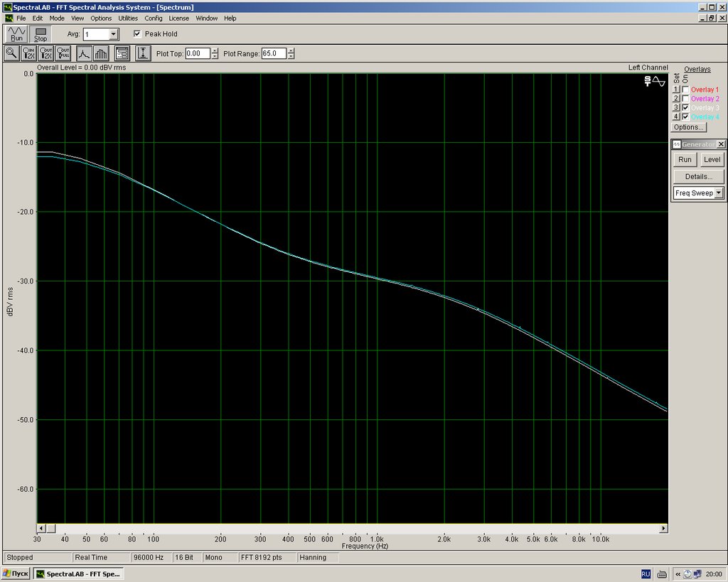This screenshot has height=582, width=728.
Task: Switch to line graph plot style
Action: tap(84, 53)
